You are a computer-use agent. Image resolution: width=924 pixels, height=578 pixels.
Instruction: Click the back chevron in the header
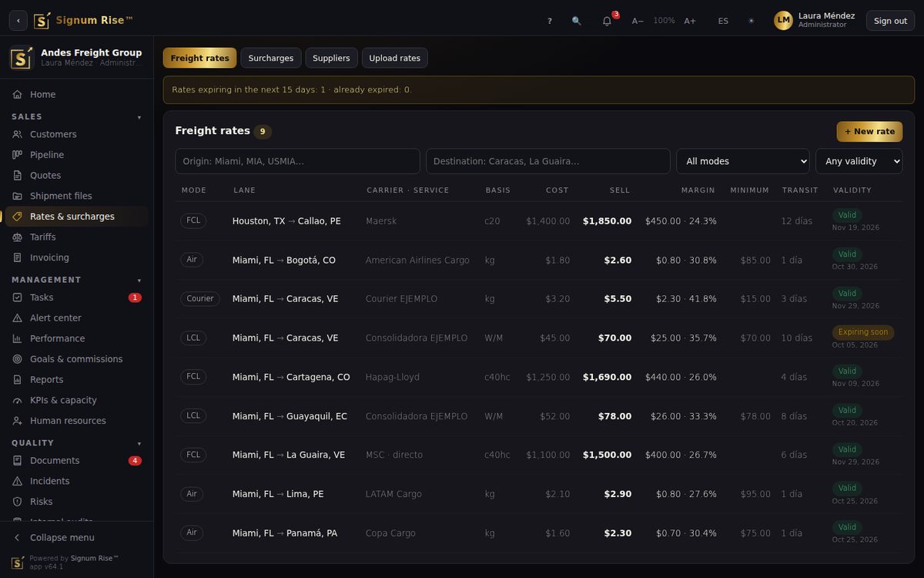point(18,21)
